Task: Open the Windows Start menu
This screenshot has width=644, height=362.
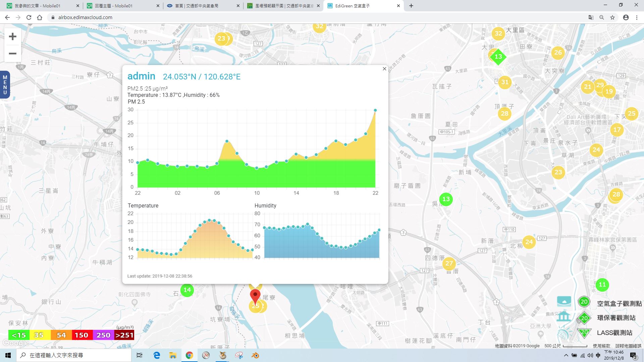Action: pos(8,355)
